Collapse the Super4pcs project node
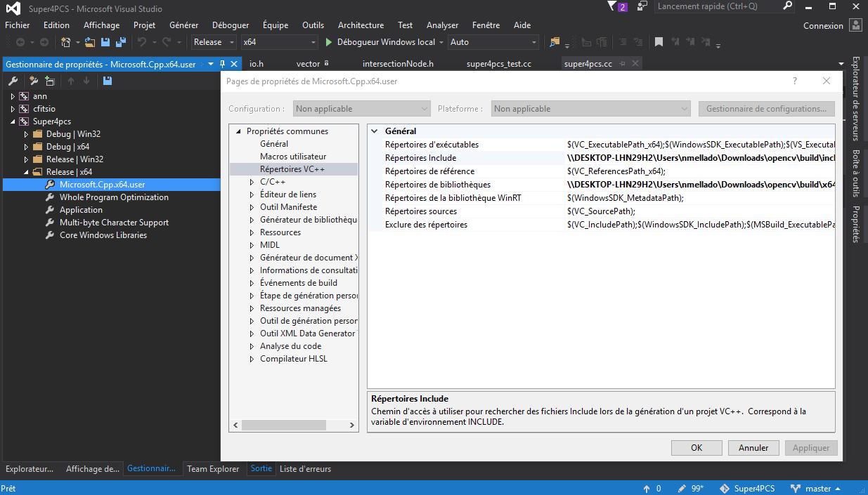Screen dimensions: 868x495 tap(13, 121)
